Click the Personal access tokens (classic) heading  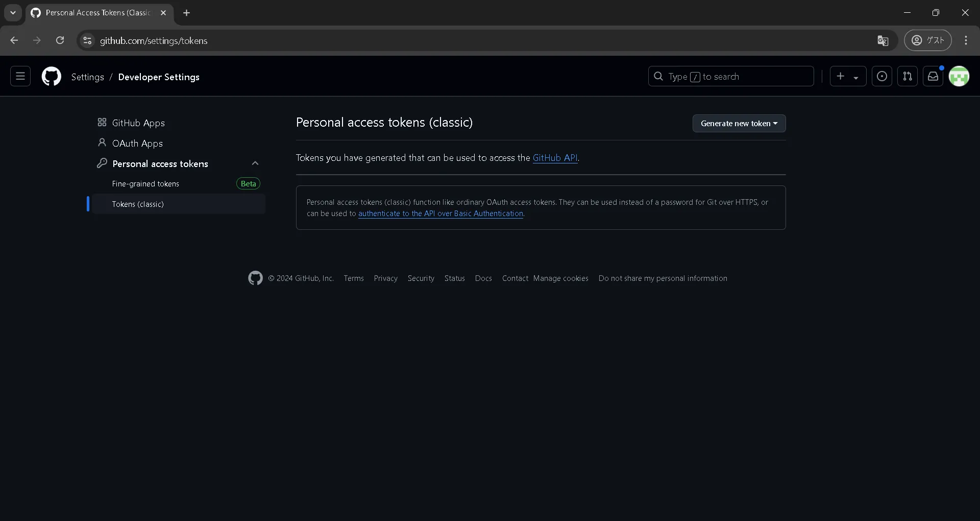pyautogui.click(x=384, y=123)
